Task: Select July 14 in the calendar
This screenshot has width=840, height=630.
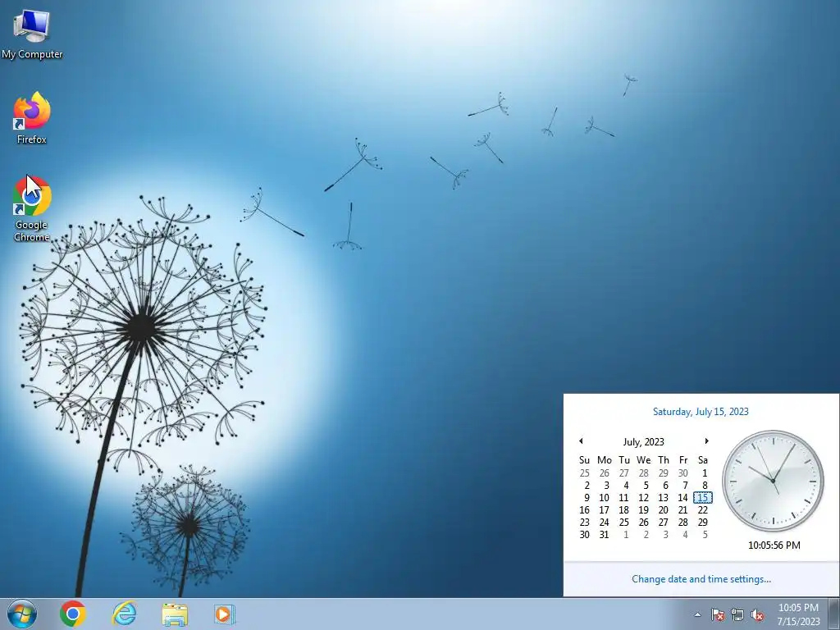Action: [x=683, y=498]
